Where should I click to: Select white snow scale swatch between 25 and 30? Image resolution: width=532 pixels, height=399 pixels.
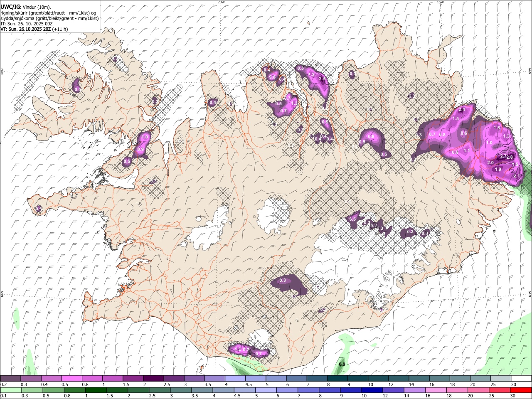501,379
